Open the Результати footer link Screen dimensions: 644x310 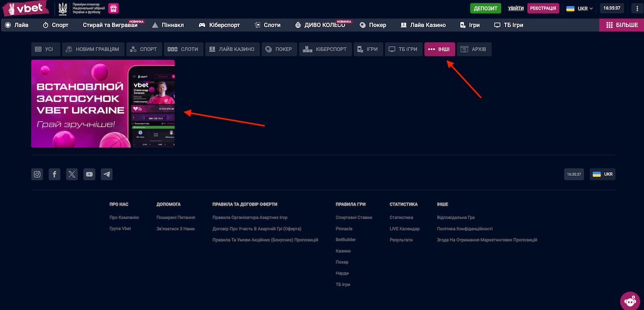[401, 240]
